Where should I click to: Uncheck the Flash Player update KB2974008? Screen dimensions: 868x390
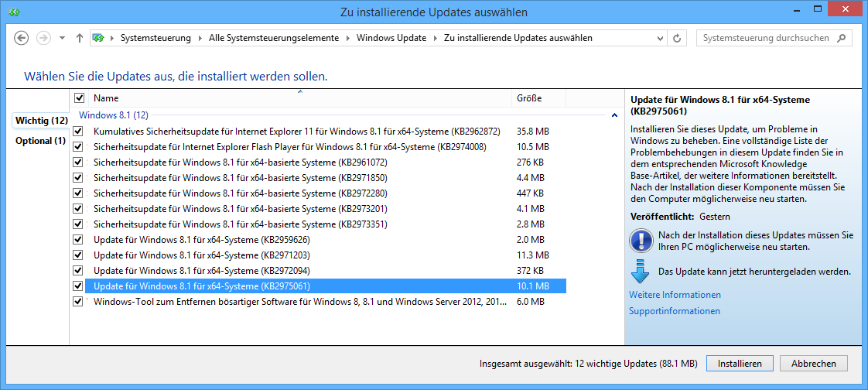tap(78, 147)
